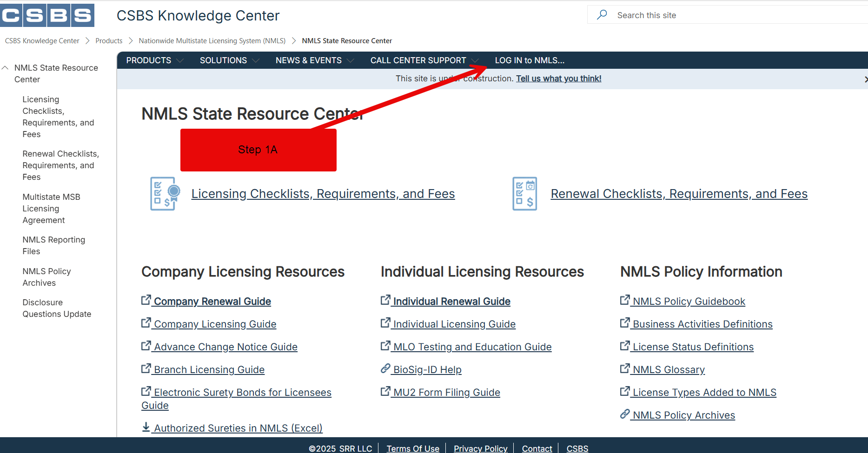Click external link icon beside NMLS Policy Guidebook
This screenshot has width=868, height=453.
tap(625, 301)
